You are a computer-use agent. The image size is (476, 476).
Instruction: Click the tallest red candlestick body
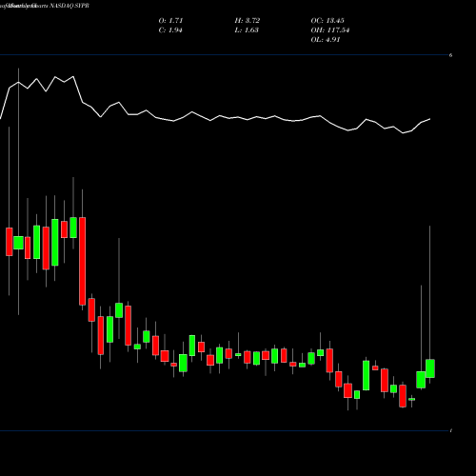tap(82, 261)
